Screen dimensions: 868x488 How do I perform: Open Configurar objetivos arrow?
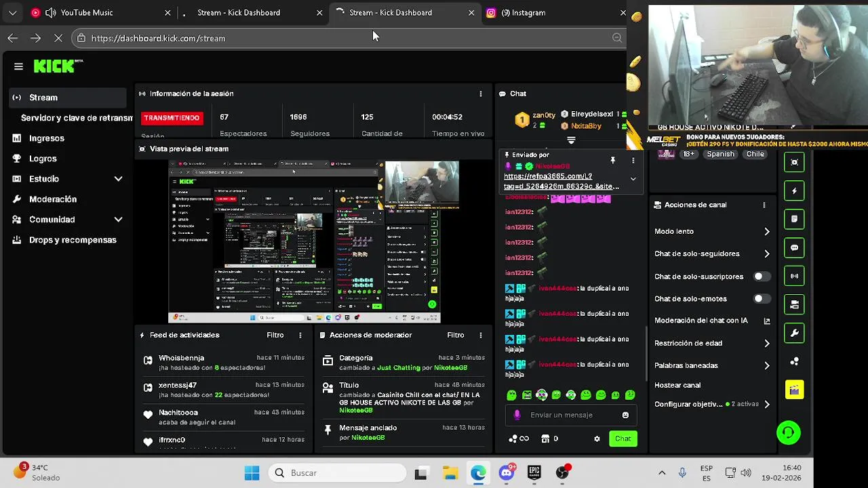point(767,405)
